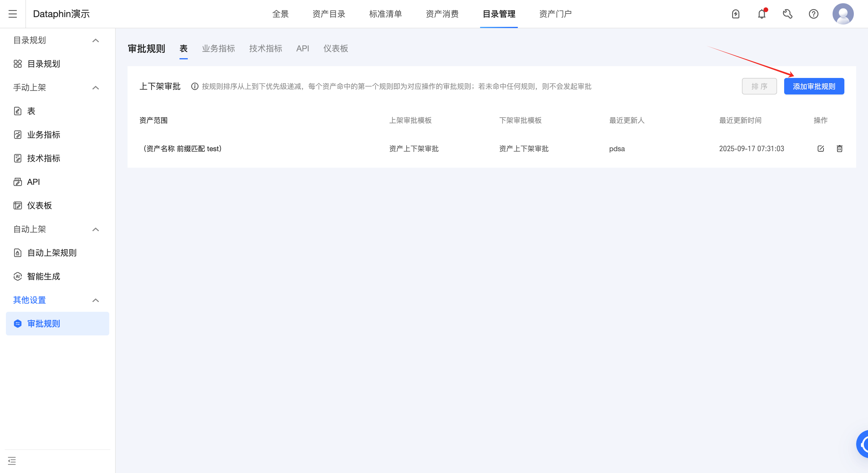
Task: Open the help question mark icon
Action: click(813, 14)
